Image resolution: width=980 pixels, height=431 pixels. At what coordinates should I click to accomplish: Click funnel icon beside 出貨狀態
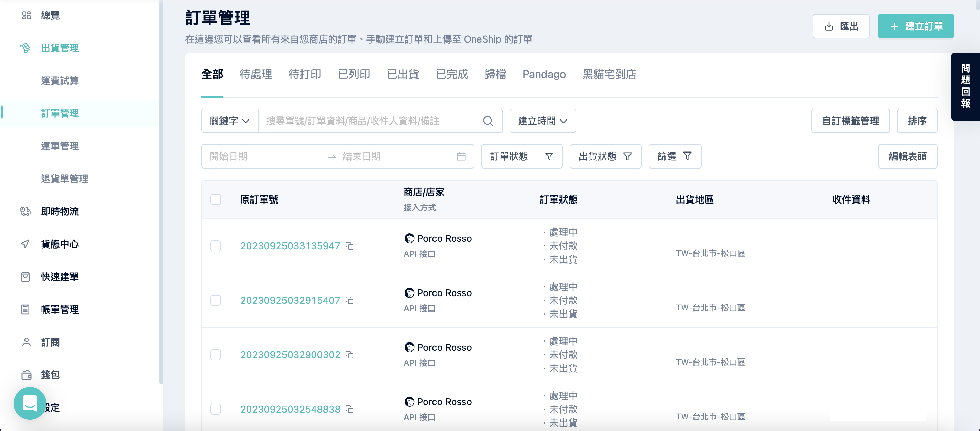tap(627, 157)
